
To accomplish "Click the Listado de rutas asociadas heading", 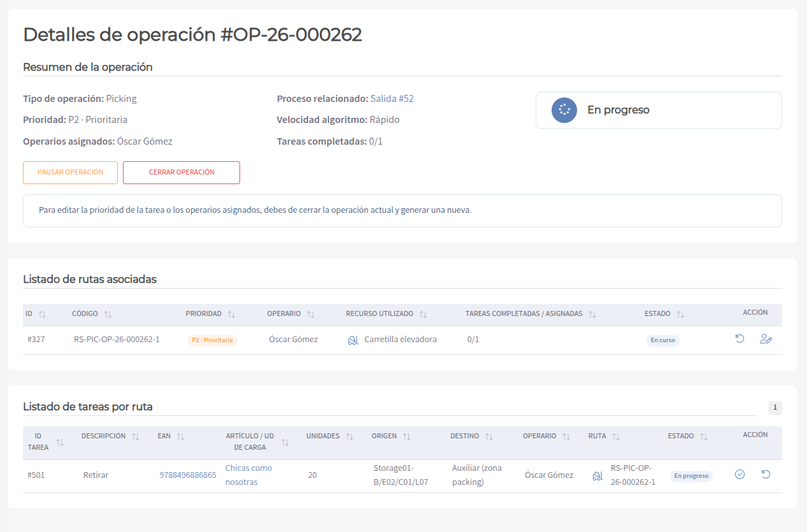I will [x=90, y=279].
